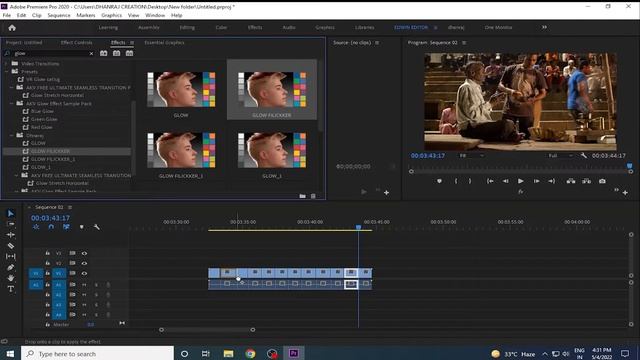The image size is (640, 360).
Task: Switch to the Effect Controls tab
Action: (76, 42)
